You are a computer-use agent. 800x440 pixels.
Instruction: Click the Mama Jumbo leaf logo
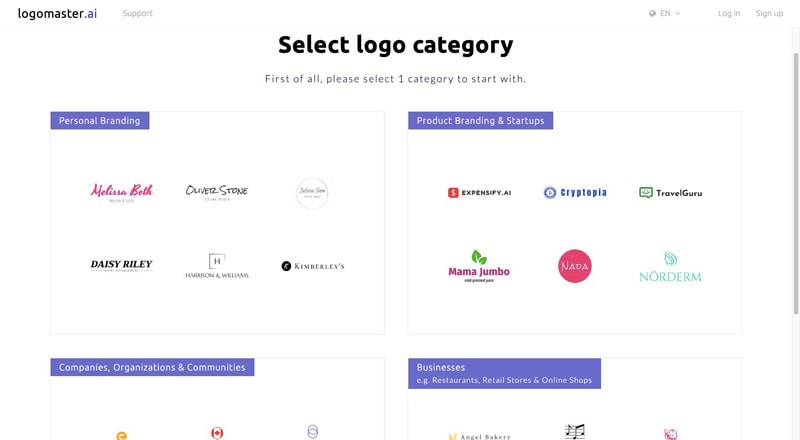pyautogui.click(x=479, y=257)
